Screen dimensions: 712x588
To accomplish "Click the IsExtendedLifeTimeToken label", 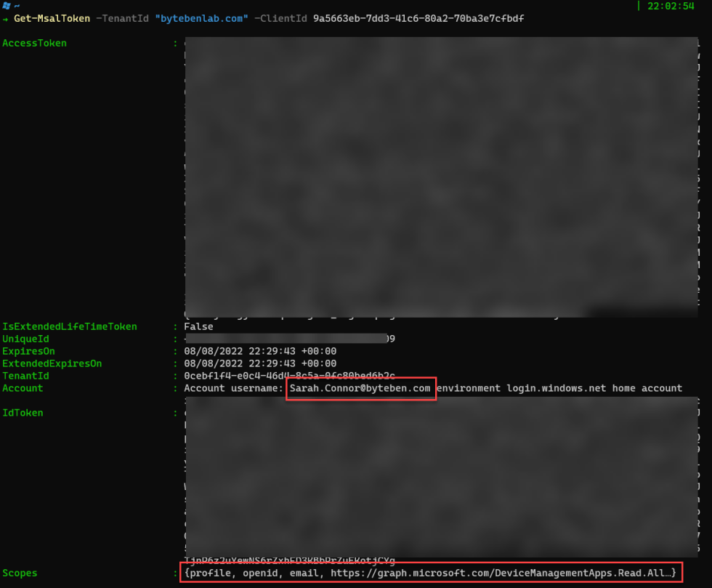I will (70, 327).
